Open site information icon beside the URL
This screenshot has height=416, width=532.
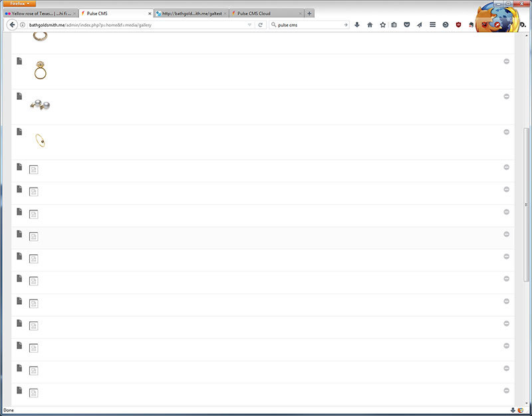pyautogui.click(x=23, y=25)
